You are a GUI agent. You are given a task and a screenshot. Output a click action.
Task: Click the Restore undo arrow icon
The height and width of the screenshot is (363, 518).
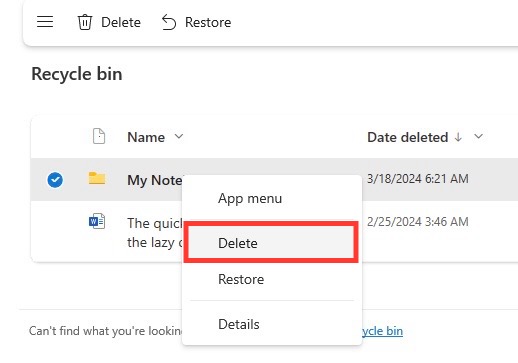[x=169, y=22]
